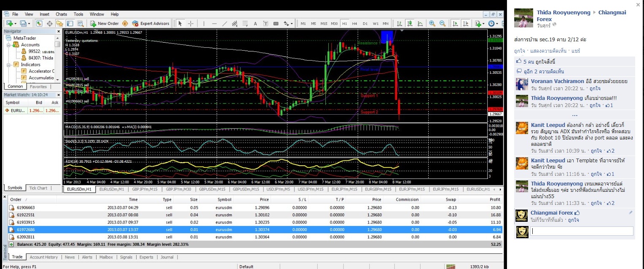644x269 pixels.
Task: Open the Tick Chart tab
Action: (38, 188)
